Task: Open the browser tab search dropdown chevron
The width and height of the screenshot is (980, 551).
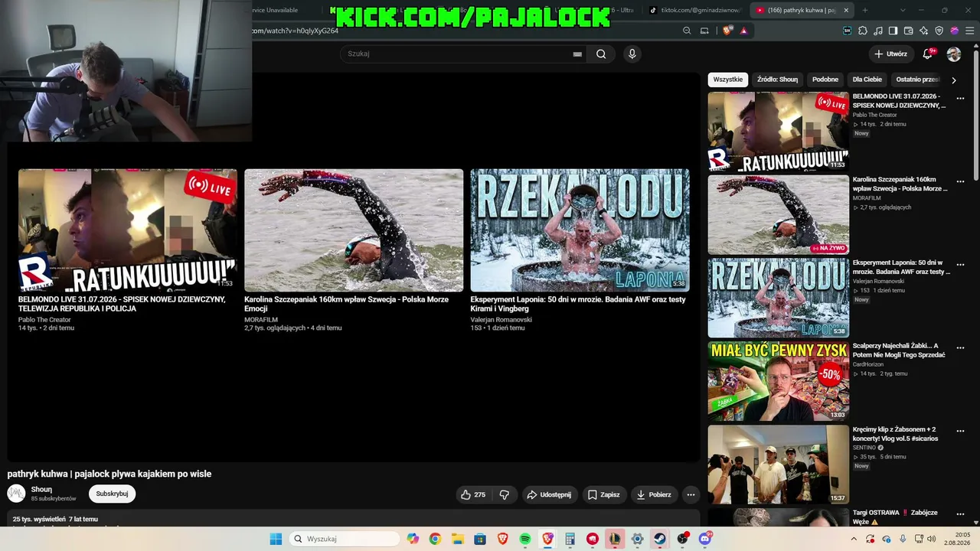Action: coord(903,10)
